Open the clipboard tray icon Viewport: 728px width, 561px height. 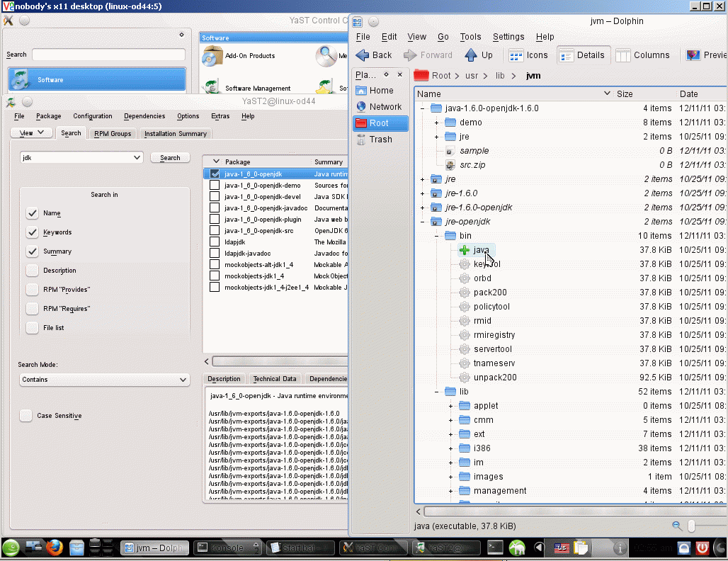click(581, 548)
